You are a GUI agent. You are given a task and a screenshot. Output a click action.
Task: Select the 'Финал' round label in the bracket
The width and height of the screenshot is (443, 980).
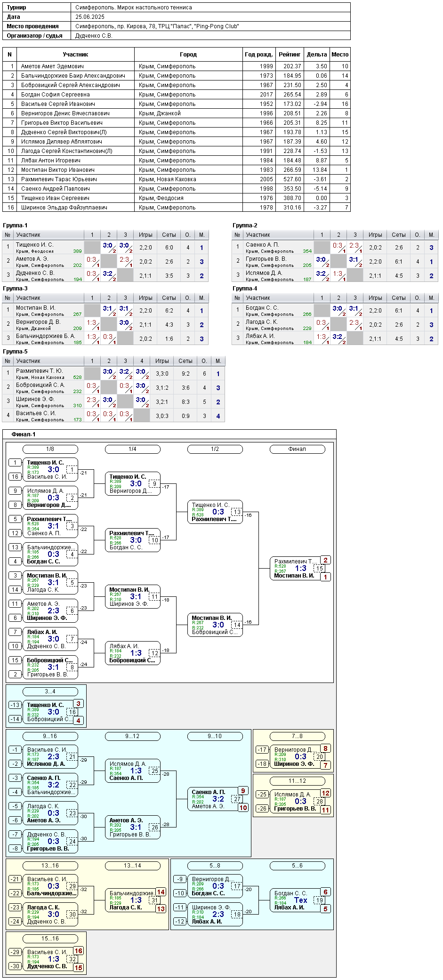point(298,449)
